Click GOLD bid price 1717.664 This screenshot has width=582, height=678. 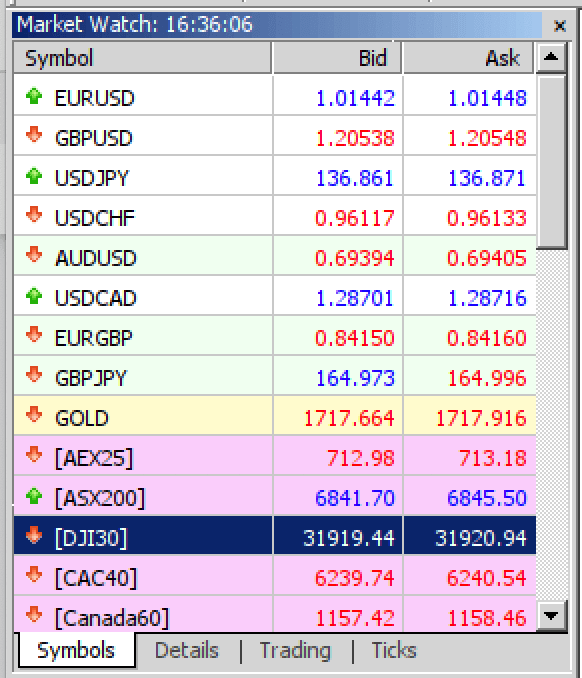pos(349,418)
